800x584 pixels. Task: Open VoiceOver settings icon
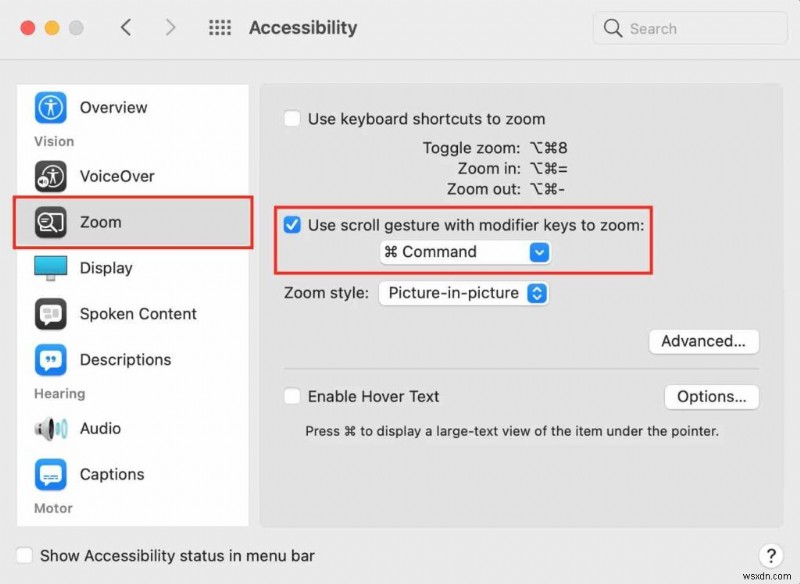point(50,176)
